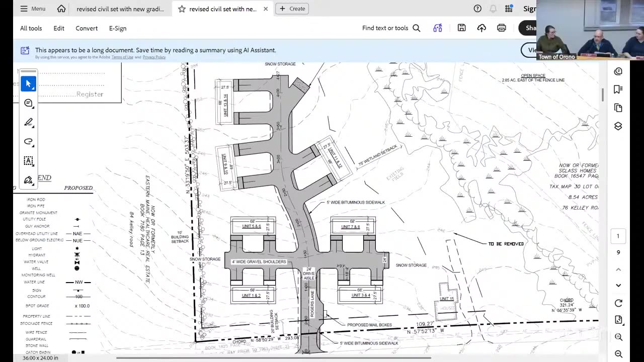The image size is (644, 362).
Task: Click the horizontal scrollbar at bottom
Action: 273,358
